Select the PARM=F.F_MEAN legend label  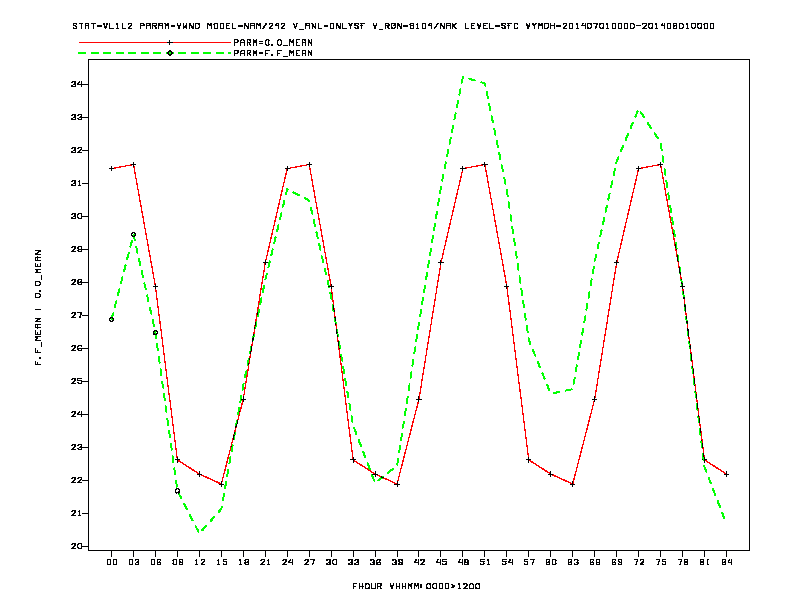coord(273,53)
